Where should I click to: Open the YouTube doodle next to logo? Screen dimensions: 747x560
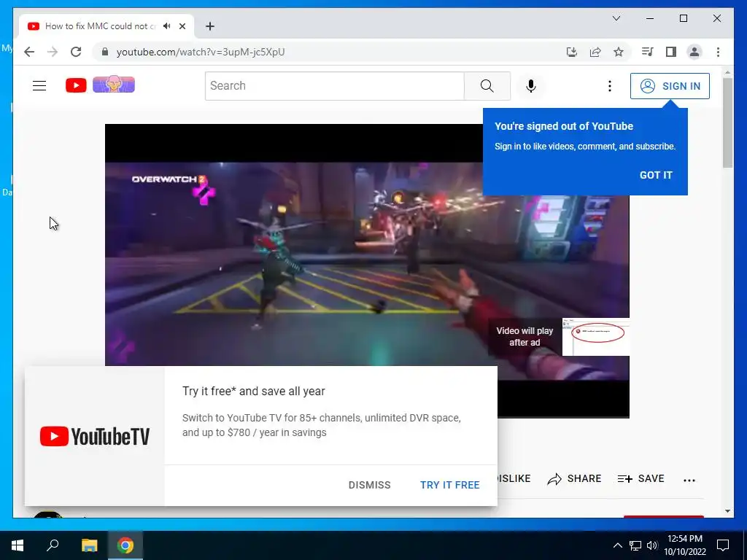[113, 85]
